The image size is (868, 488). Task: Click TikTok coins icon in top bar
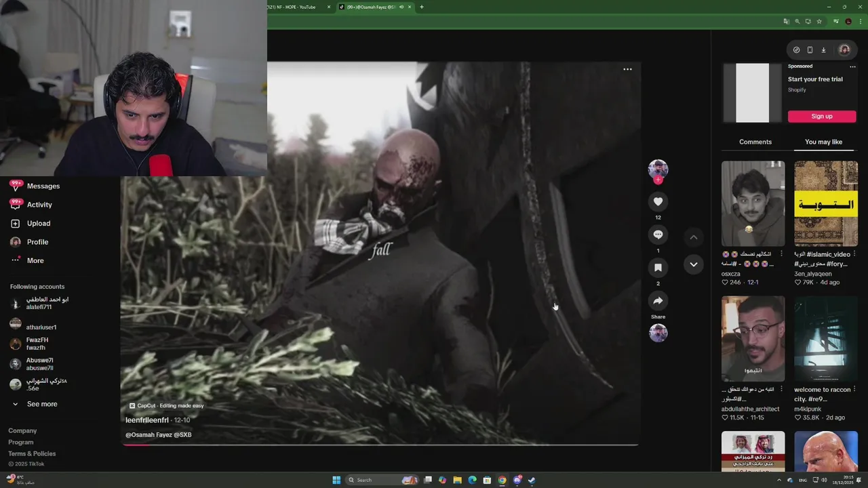click(x=796, y=49)
